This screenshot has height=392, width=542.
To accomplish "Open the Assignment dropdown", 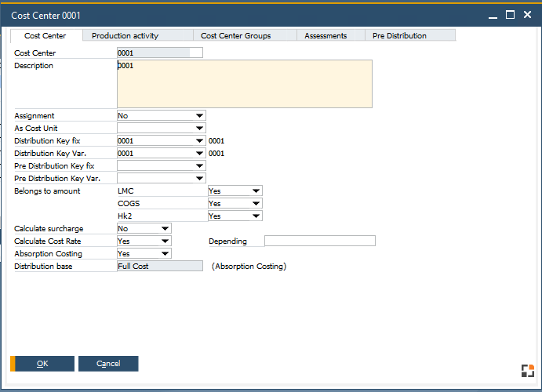I will click(x=200, y=116).
